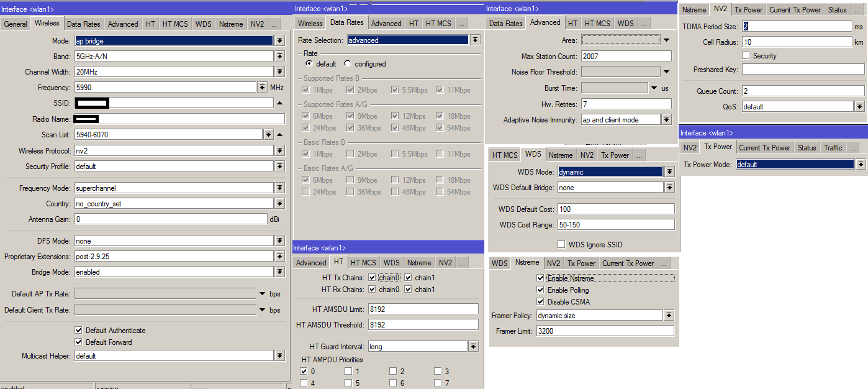Expand the HT Guard Interval dropdown
The image size is (868, 389).
point(473,346)
